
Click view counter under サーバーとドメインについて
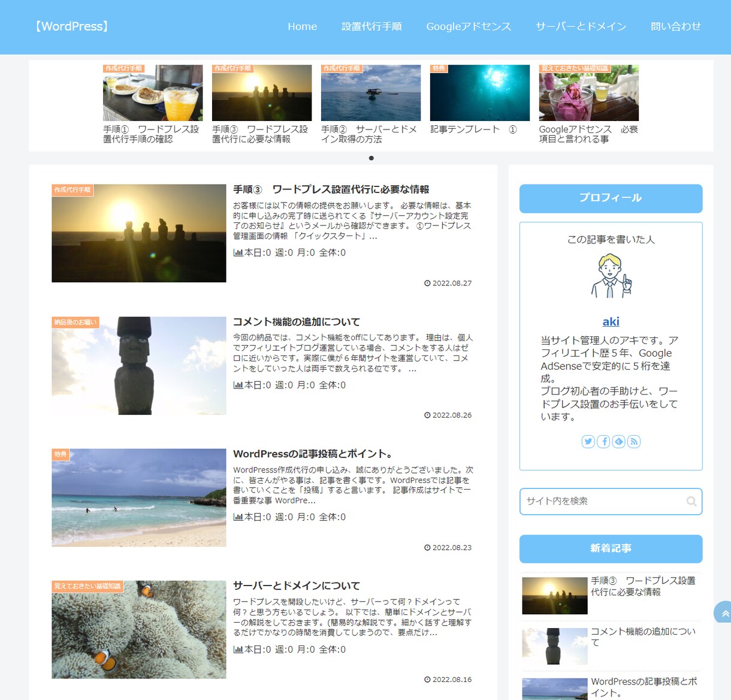289,650
